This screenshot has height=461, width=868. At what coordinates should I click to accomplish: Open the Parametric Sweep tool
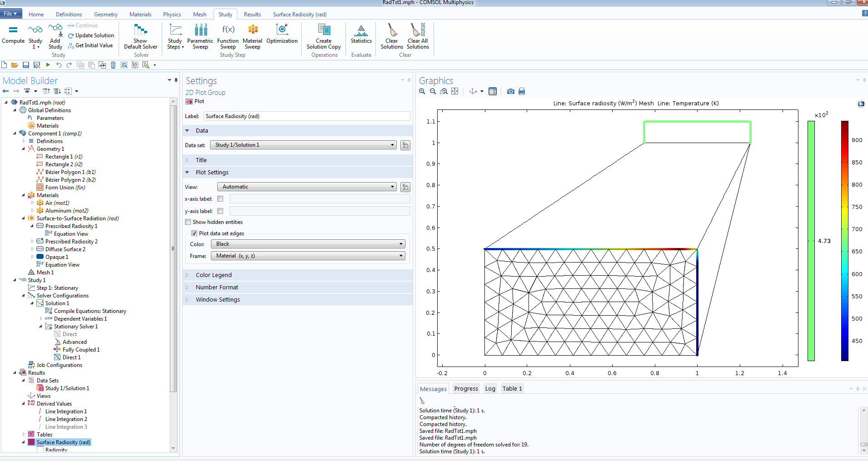coord(200,36)
